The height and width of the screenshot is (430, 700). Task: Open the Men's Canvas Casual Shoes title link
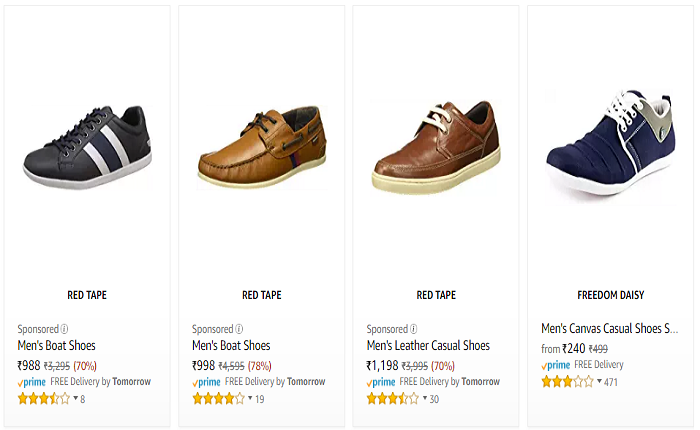pyautogui.click(x=610, y=328)
